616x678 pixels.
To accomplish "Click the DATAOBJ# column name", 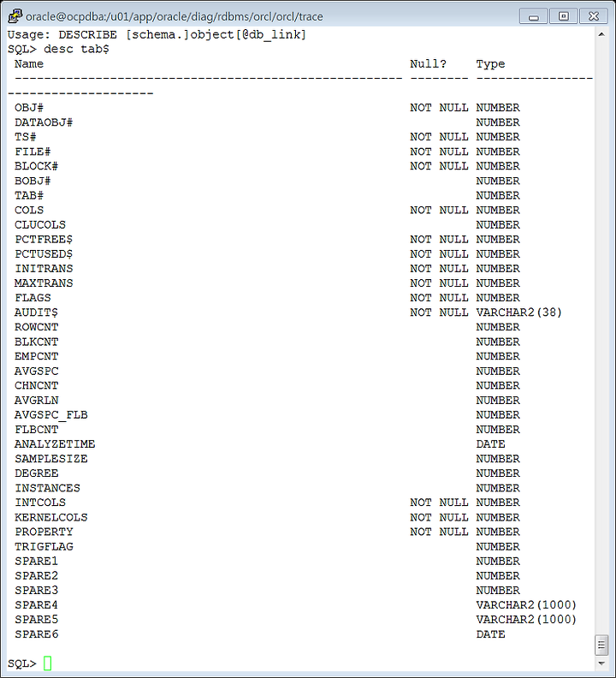I will [44, 122].
